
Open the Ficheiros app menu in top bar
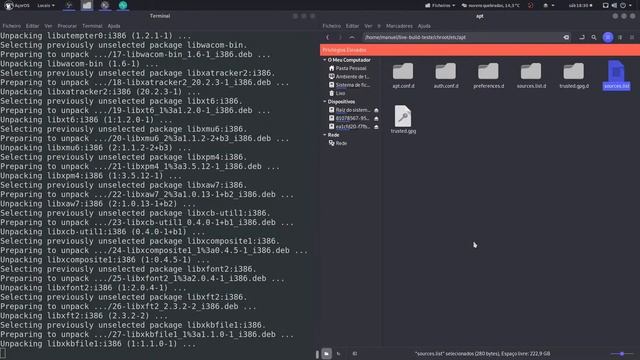(440, 5)
